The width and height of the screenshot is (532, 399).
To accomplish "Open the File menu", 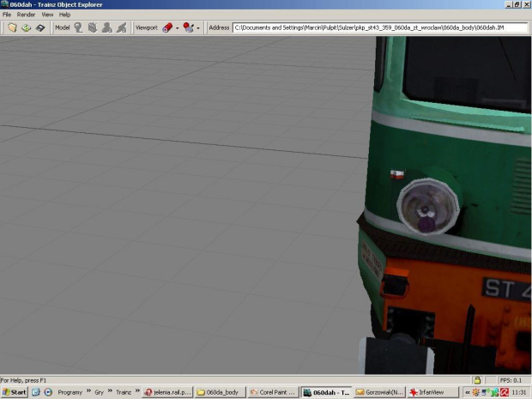I will pyautogui.click(x=7, y=15).
